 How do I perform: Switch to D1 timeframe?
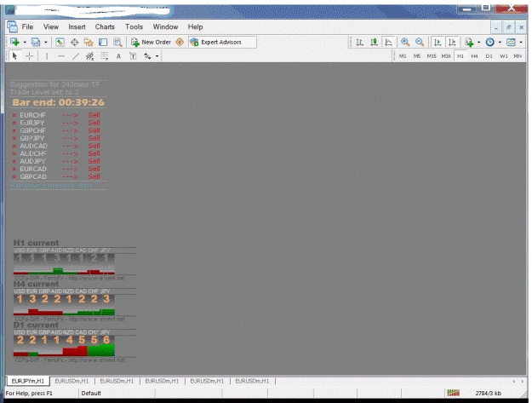coord(489,56)
